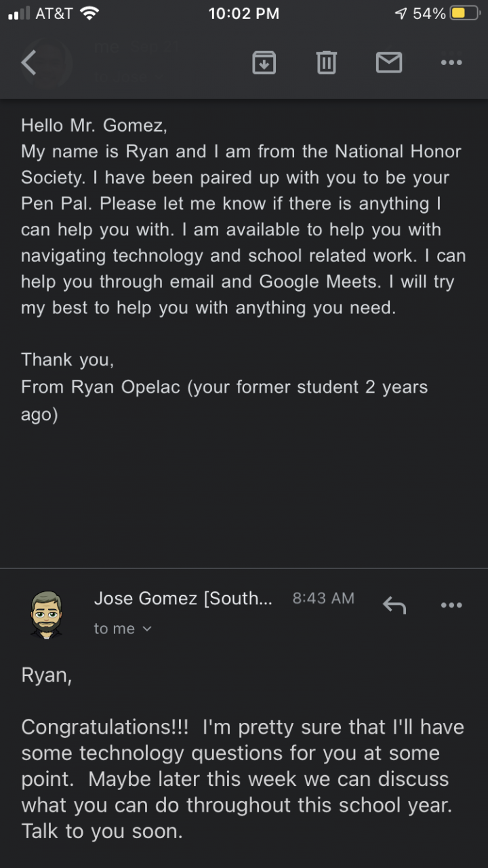This screenshot has width=488, height=868.
Task: Tap the AT&T carrier label
Action: click(x=54, y=14)
